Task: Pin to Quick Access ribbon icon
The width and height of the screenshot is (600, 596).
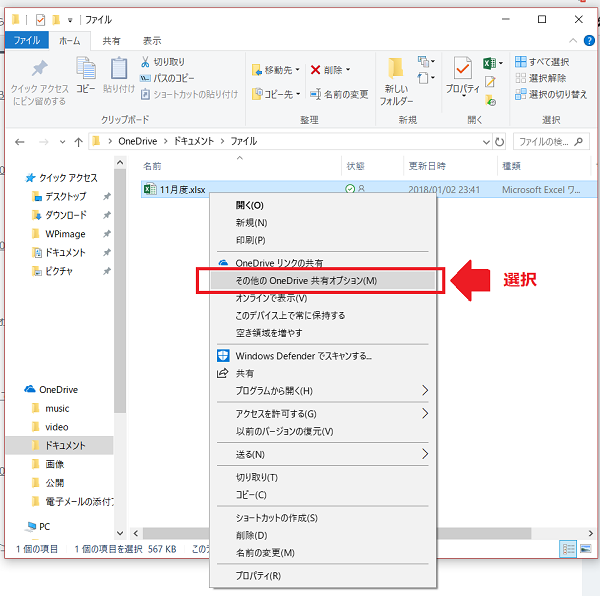Action: pyautogui.click(x=39, y=68)
